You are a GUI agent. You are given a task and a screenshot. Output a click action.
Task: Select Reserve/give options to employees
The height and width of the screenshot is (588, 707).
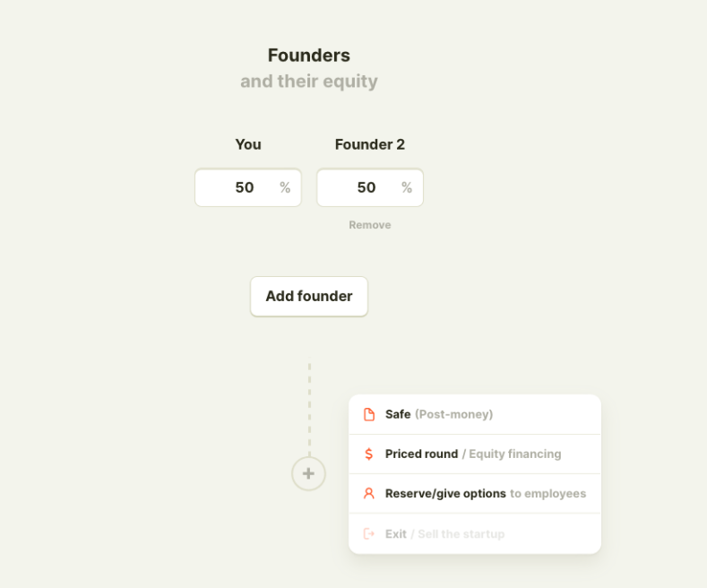point(485,493)
